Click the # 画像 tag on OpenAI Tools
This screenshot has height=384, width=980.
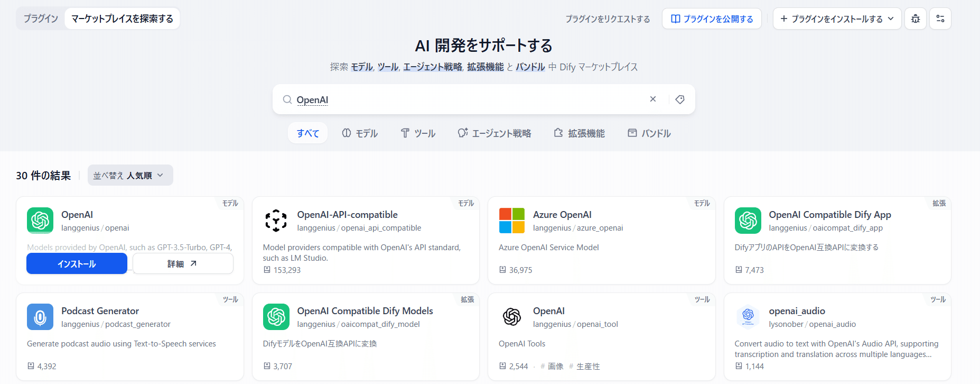[x=552, y=366]
